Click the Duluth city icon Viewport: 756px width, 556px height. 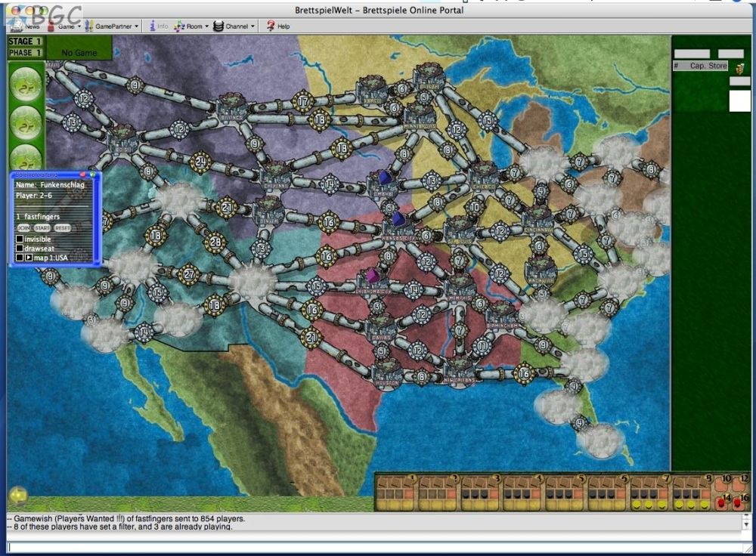click(x=429, y=77)
